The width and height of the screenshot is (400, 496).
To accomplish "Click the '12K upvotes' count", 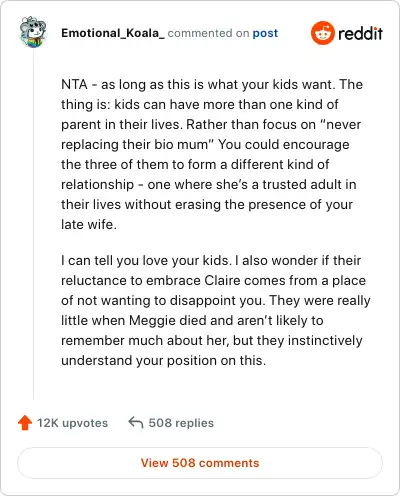I will click(72, 423).
